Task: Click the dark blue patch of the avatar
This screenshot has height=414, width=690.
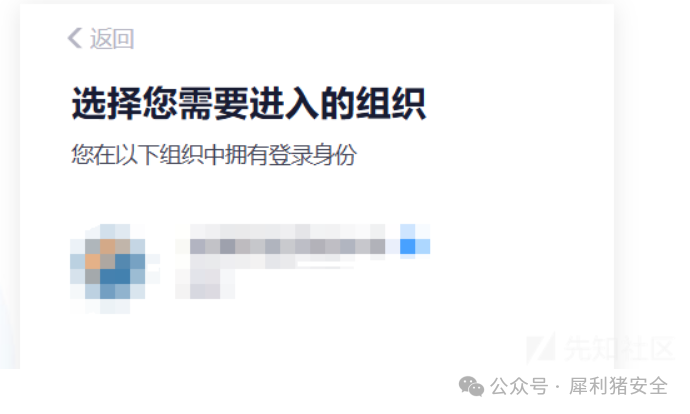Action: [x=115, y=276]
